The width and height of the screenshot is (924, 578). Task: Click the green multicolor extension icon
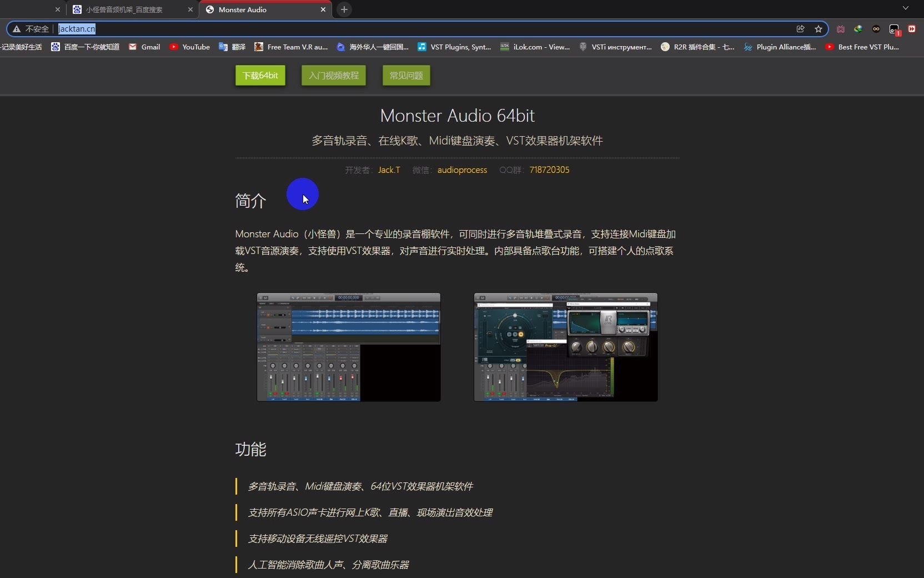(x=858, y=29)
